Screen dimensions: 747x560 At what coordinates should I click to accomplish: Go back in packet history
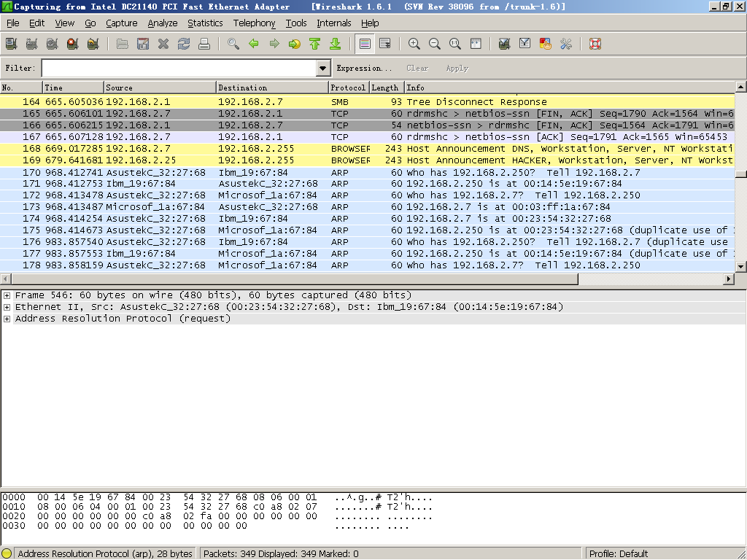pyautogui.click(x=254, y=44)
